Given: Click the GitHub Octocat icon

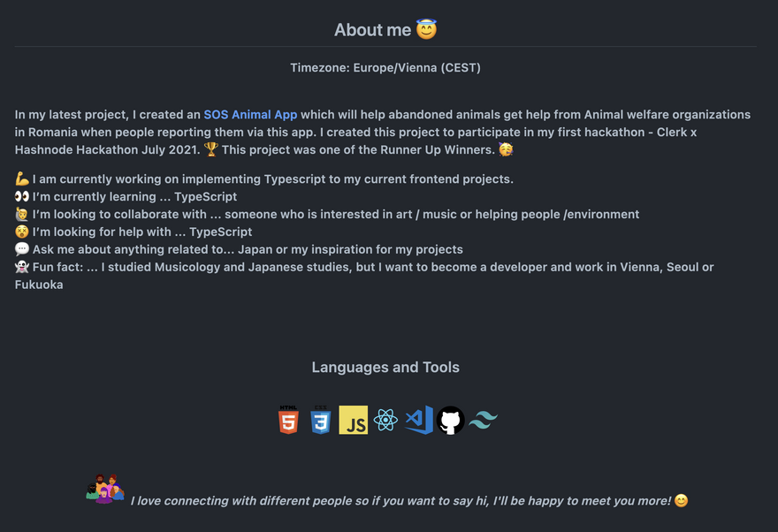Looking at the screenshot, I should pyautogui.click(x=450, y=420).
